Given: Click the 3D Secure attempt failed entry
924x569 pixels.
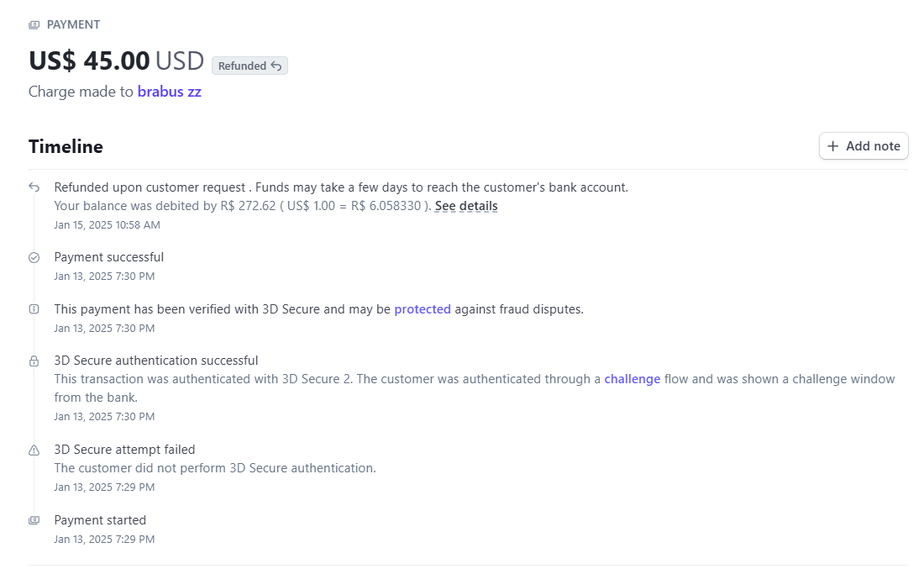Looking at the screenshot, I should coord(124,450).
